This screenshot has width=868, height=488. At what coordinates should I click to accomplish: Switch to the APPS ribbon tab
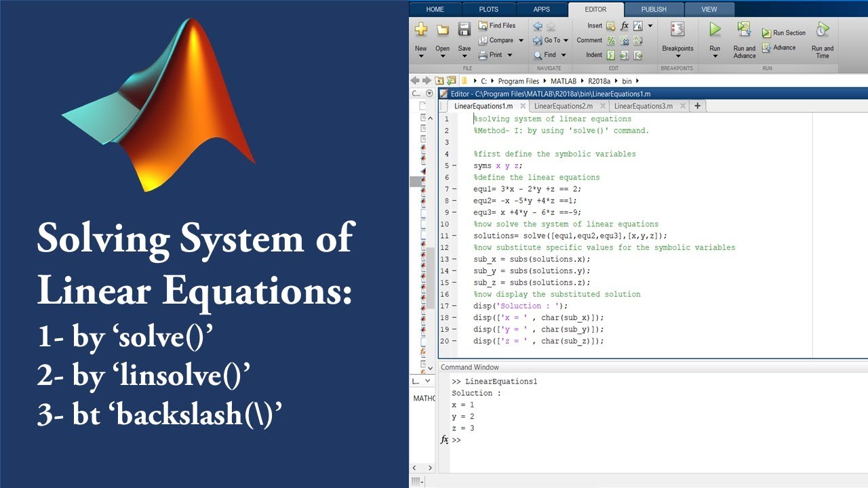point(541,9)
